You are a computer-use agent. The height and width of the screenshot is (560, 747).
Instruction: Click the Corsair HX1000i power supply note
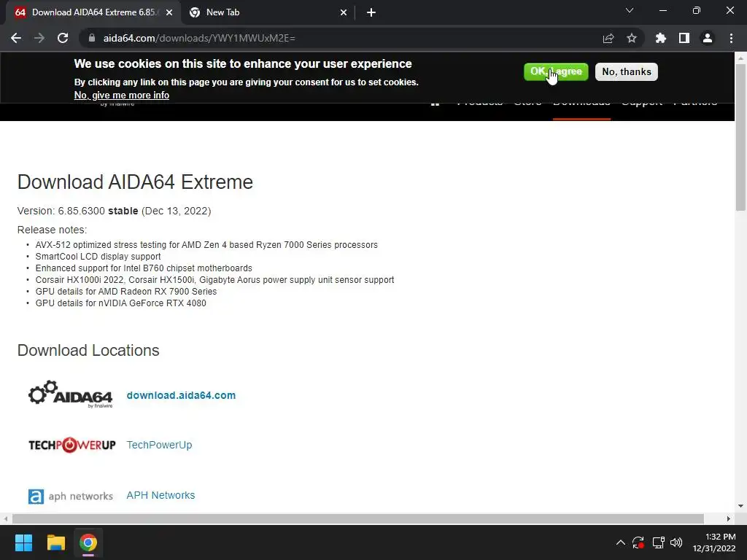(215, 280)
